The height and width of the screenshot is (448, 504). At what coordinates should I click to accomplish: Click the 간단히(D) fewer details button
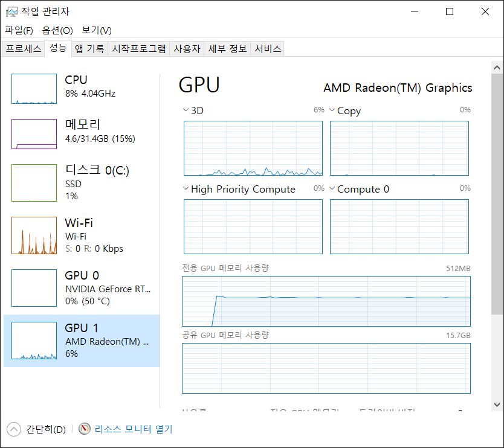click(45, 429)
